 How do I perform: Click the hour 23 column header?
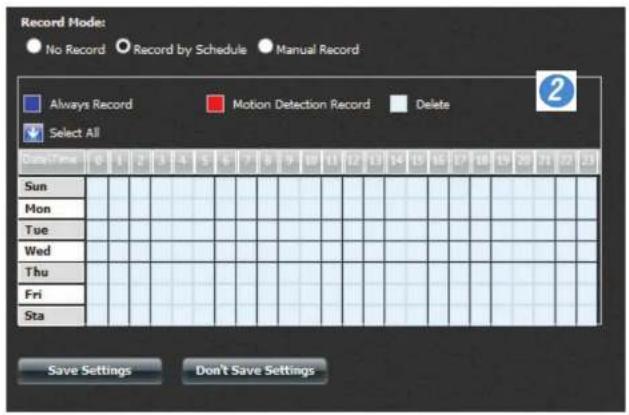588,161
